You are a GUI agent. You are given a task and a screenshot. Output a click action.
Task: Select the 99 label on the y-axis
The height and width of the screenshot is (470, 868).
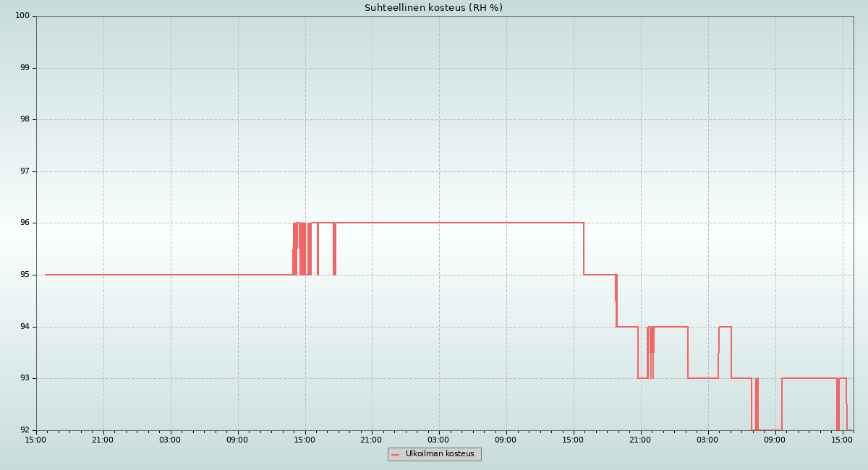[x=25, y=68]
